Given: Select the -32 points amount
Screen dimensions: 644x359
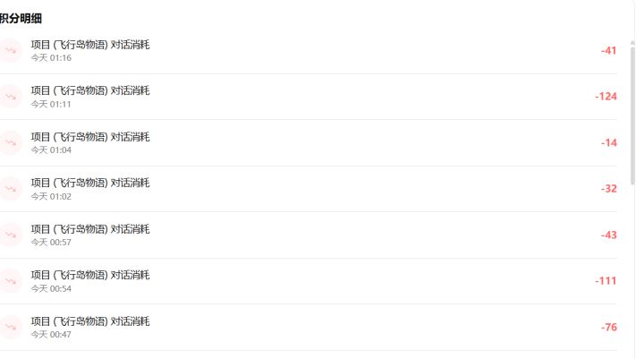Looking at the screenshot, I should point(609,189).
